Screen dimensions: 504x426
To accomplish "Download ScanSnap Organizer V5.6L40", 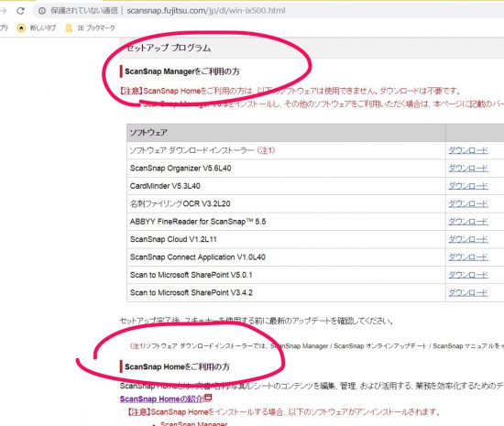I will coord(468,168).
